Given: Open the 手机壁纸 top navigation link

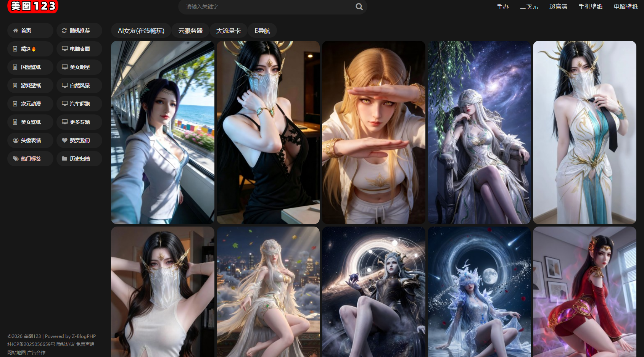Looking at the screenshot, I should pos(591,6).
